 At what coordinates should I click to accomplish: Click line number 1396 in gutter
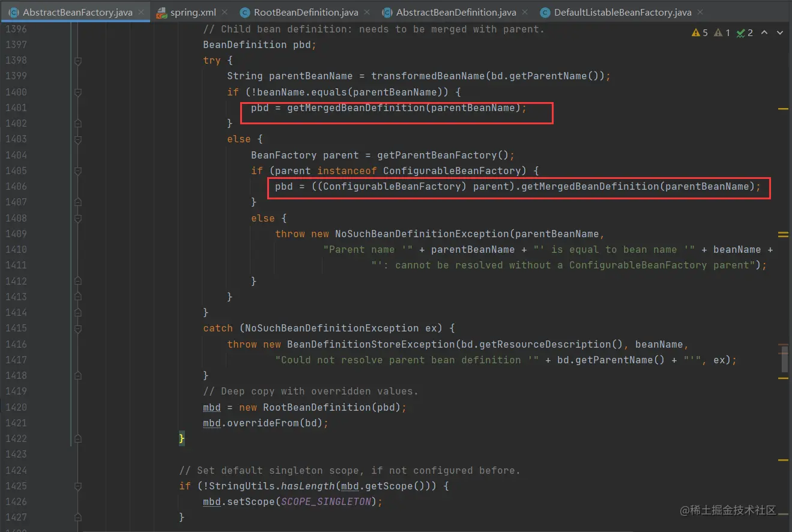tap(15, 29)
